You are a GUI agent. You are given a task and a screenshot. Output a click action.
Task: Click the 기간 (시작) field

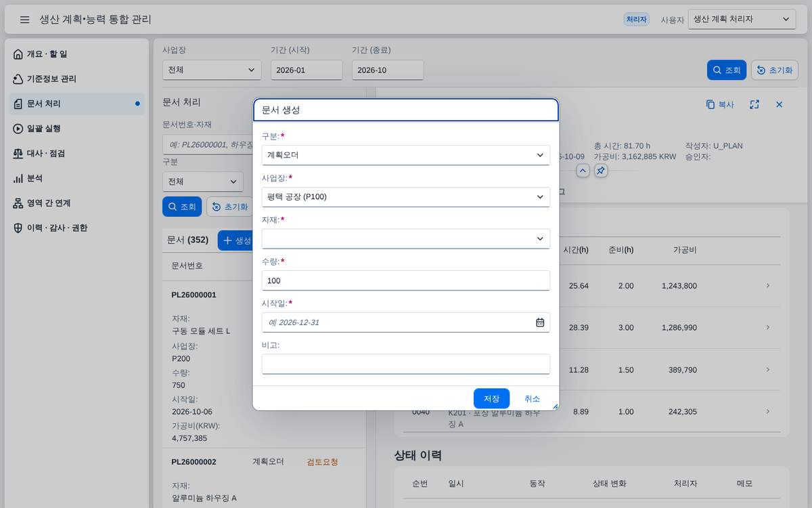(307, 70)
